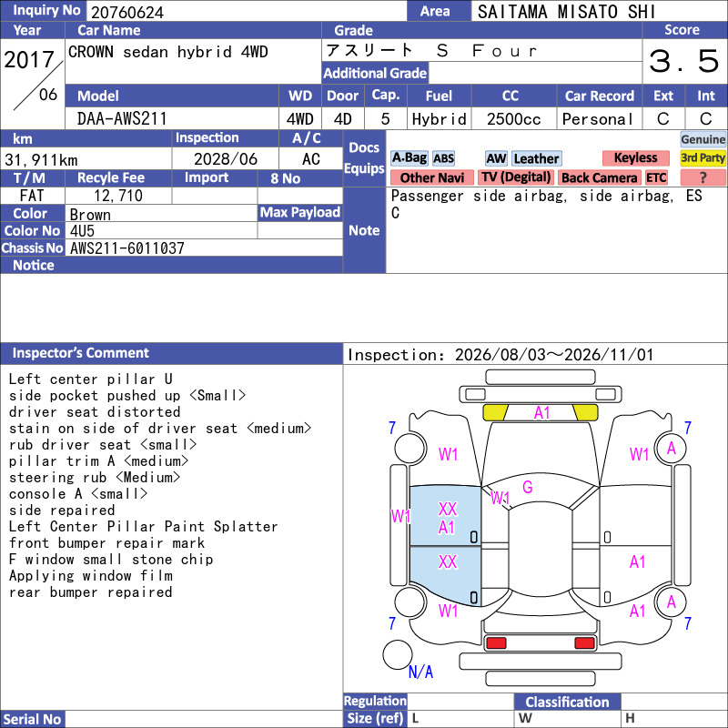Screen dimensions: 728x728
Task: Click the year 2017 value
Action: [29, 60]
